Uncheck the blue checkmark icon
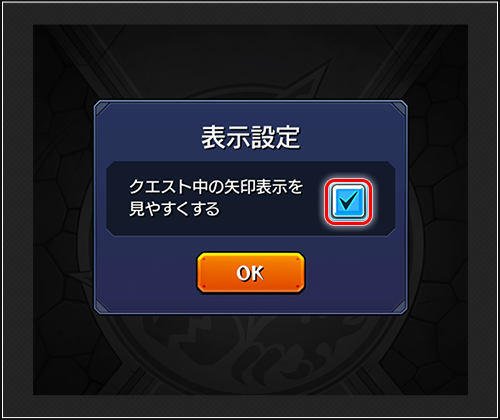This screenshot has height=420, width=500. tap(349, 201)
